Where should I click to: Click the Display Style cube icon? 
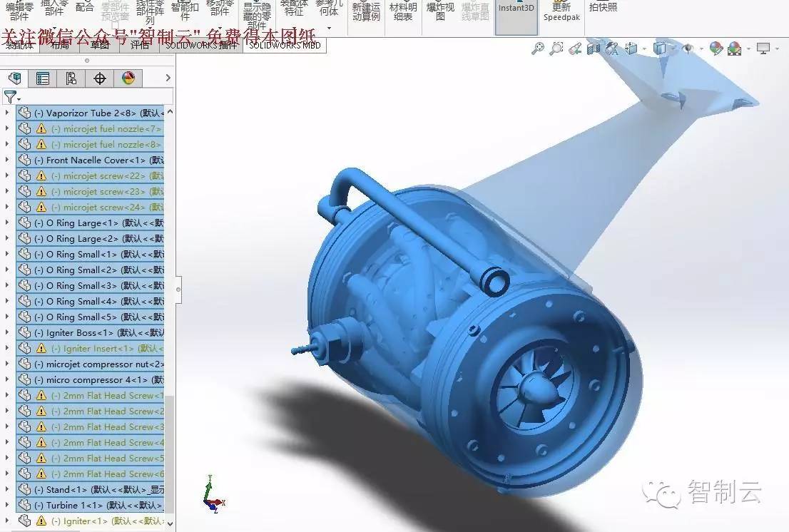(660, 48)
